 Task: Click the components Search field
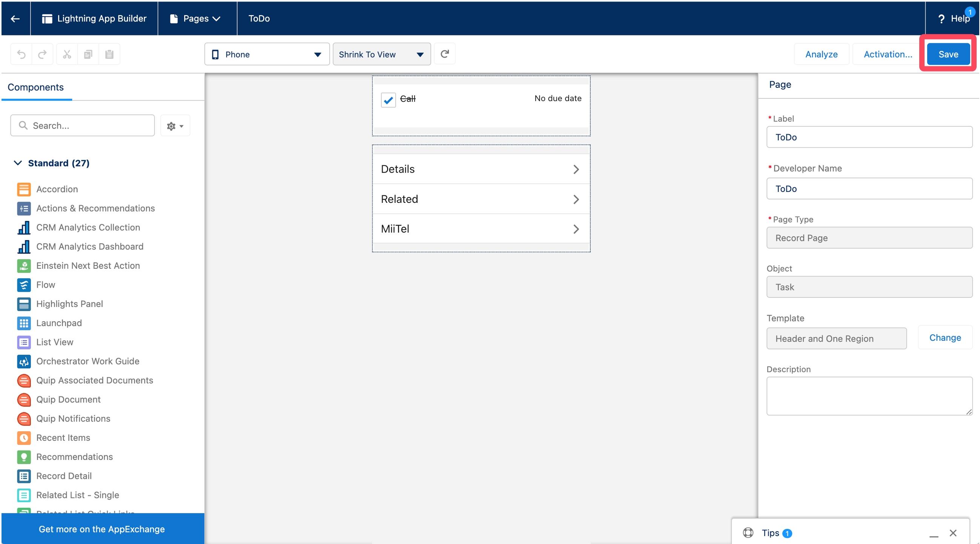click(x=83, y=126)
